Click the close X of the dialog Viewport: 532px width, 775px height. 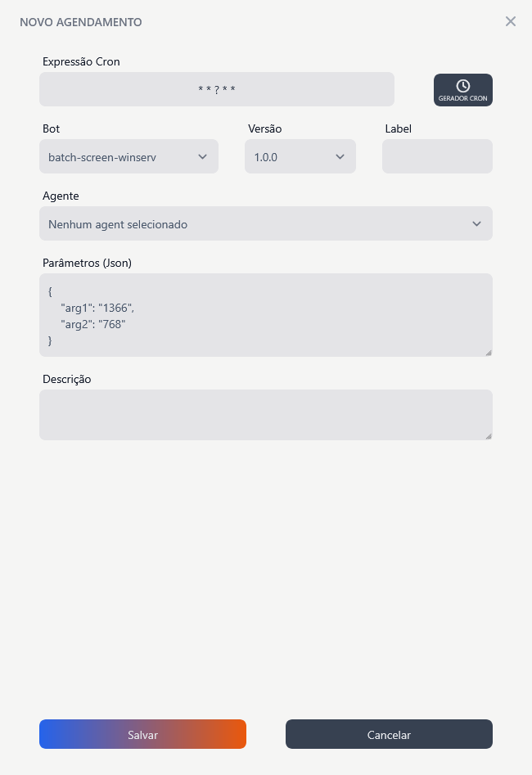point(511,21)
